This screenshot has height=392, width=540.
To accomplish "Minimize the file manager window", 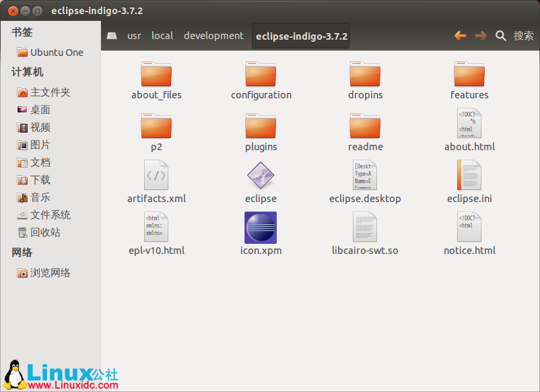I will (25, 11).
